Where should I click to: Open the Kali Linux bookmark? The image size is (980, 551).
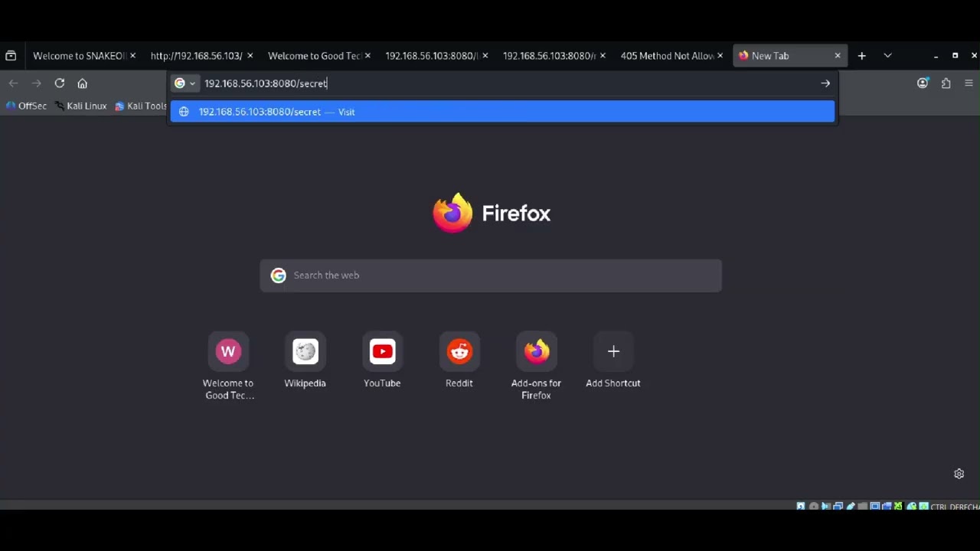pos(80,106)
